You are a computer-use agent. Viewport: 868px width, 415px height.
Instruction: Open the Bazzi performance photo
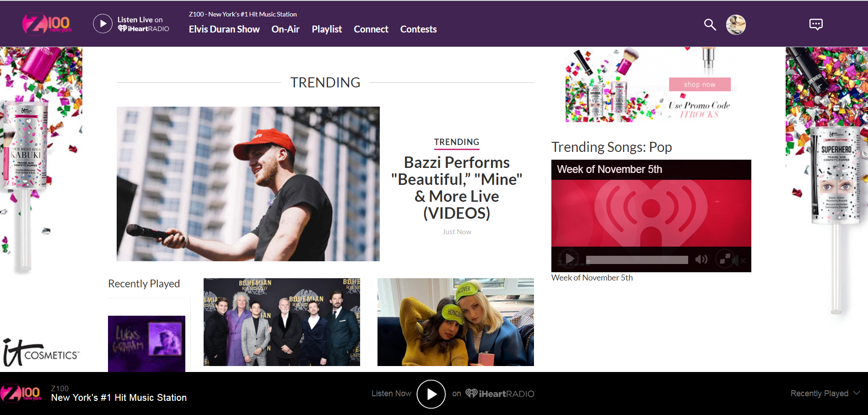coord(248,184)
